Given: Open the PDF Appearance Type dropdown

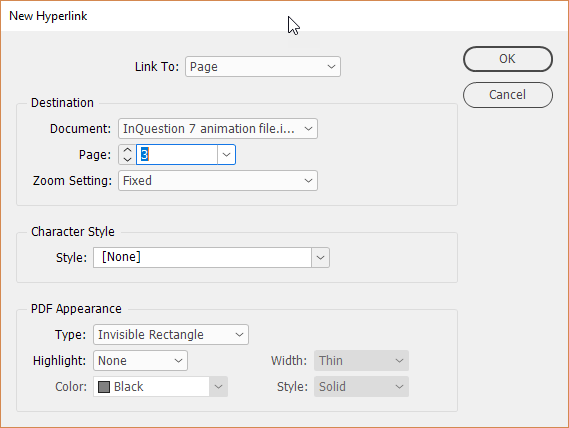Looking at the screenshot, I should (171, 334).
